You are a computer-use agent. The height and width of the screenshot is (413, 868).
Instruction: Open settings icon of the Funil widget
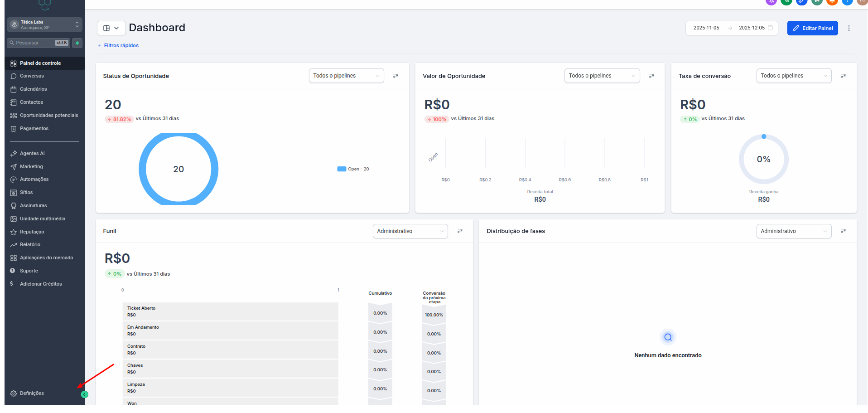(x=460, y=231)
